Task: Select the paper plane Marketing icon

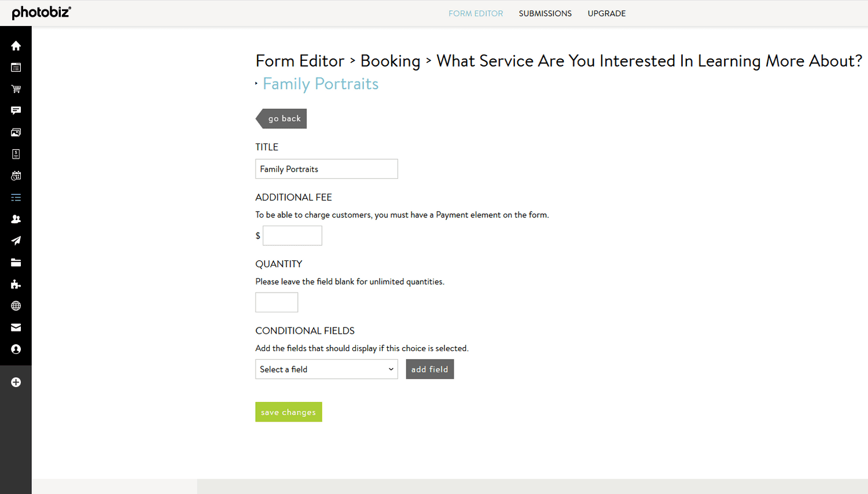Action: (16, 241)
